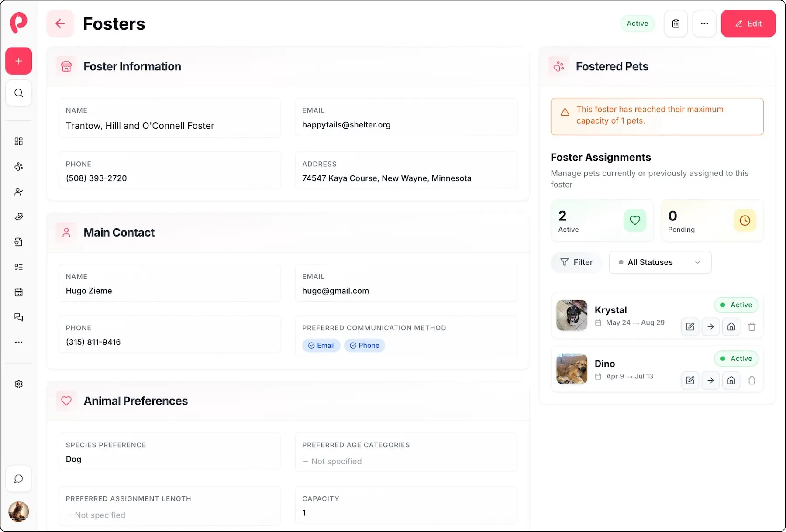The width and height of the screenshot is (786, 532).
Task: Edit the Krystal foster assignment
Action: [690, 326]
